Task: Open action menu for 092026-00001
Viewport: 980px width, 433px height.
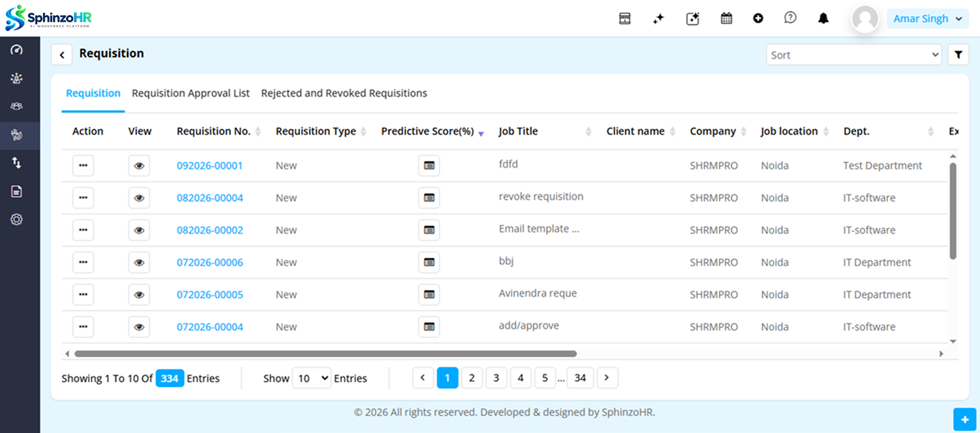Action: 83,166
